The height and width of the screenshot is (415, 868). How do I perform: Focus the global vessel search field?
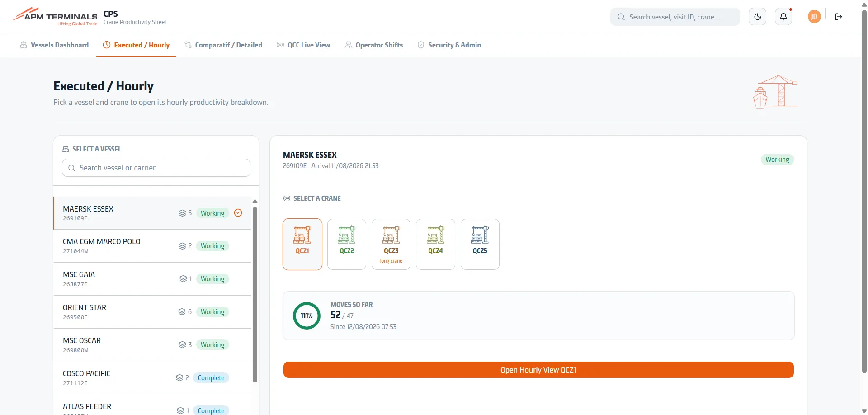pyautogui.click(x=675, y=17)
